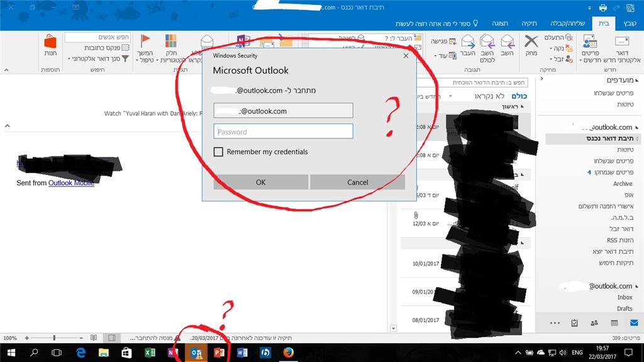
Task: Click Cancel in Windows Security dialog
Action: pos(357,182)
